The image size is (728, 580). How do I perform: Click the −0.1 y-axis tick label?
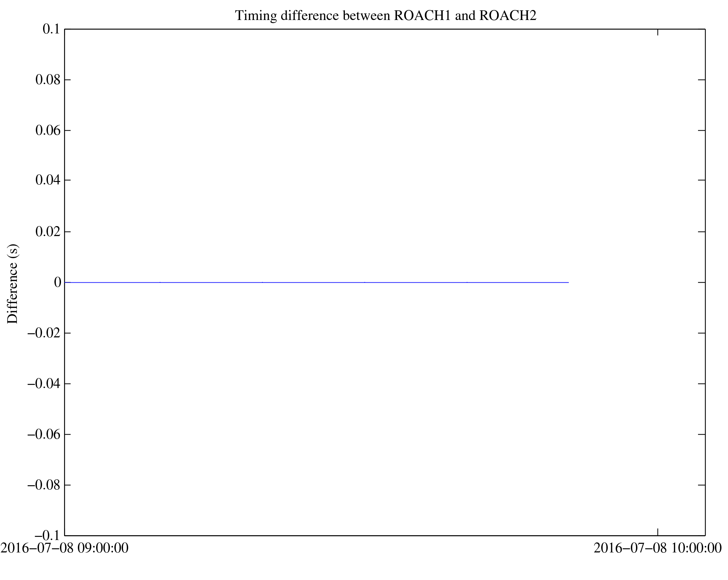[48, 536]
